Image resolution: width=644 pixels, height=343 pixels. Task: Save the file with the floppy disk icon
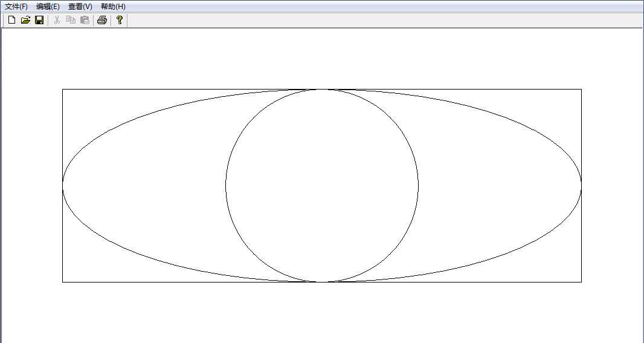point(39,20)
